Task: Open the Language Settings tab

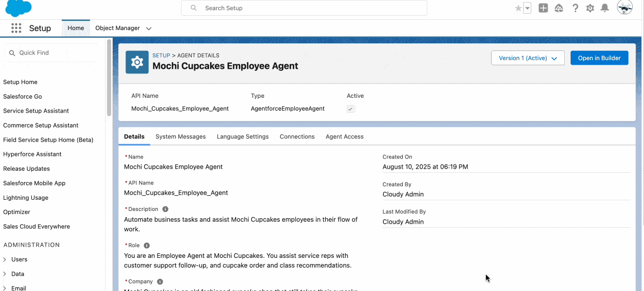Action: pos(243,137)
